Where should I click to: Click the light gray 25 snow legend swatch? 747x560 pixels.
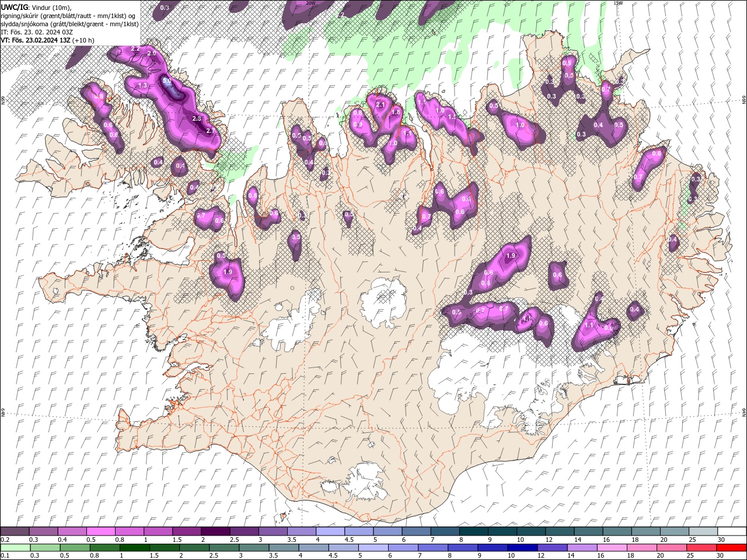(x=703, y=531)
